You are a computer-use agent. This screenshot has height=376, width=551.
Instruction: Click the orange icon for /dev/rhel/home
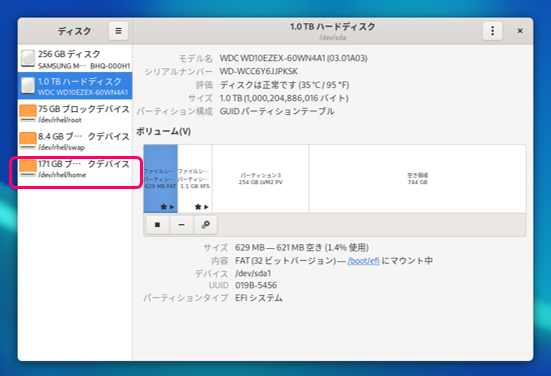tap(28, 168)
